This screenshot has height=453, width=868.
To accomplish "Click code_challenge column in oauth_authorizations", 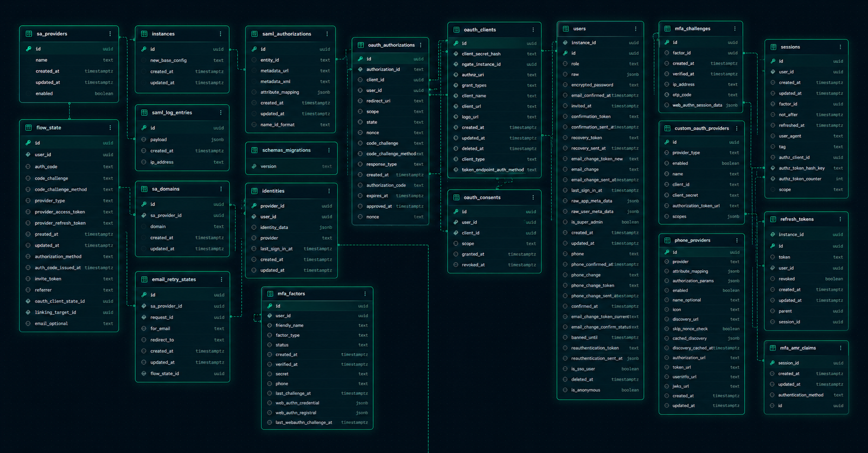I will [391, 143].
